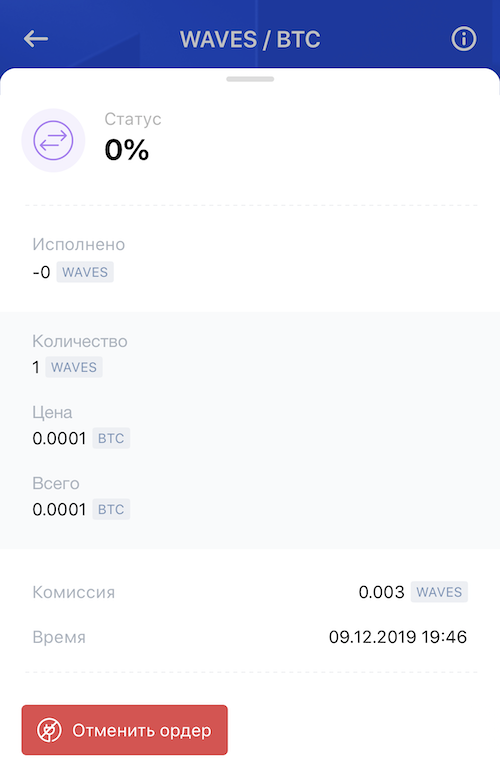This screenshot has height=762, width=500.
Task: Tap the BTC tag next to Всего
Action: coord(111,509)
